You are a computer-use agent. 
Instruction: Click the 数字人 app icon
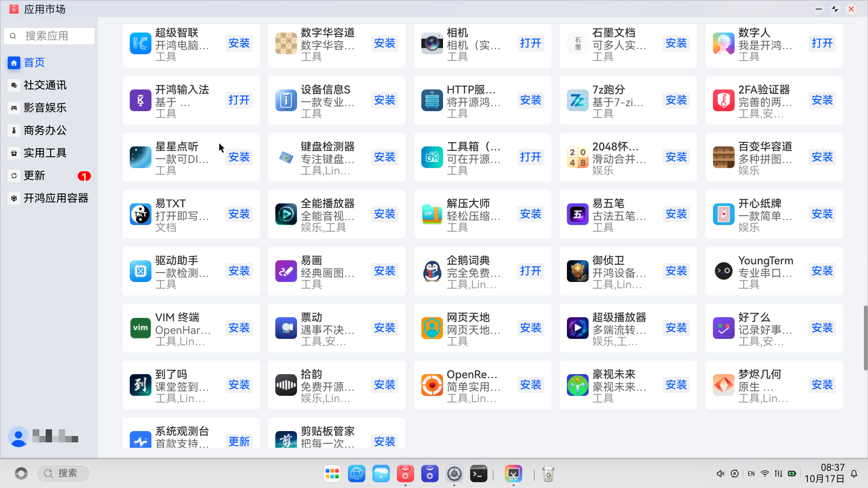[x=724, y=43]
